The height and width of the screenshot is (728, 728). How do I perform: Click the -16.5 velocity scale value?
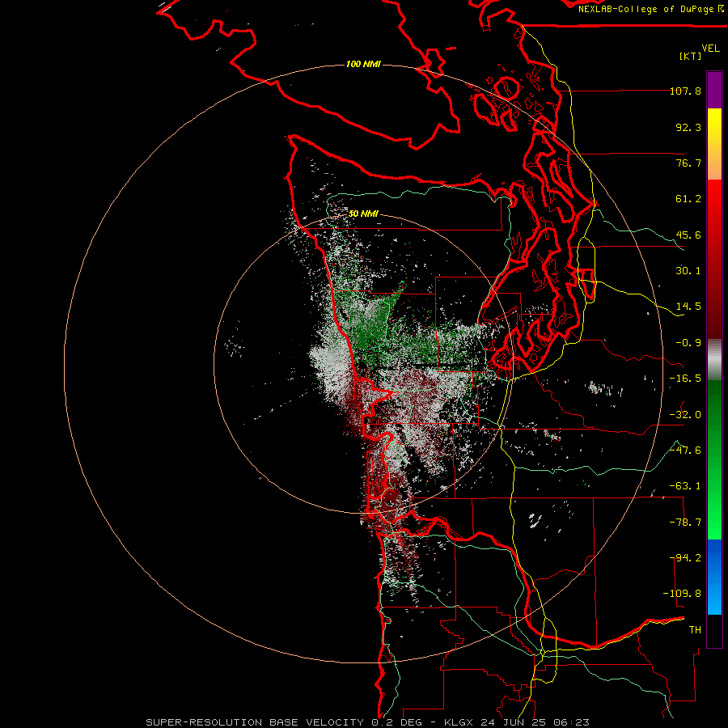click(685, 379)
